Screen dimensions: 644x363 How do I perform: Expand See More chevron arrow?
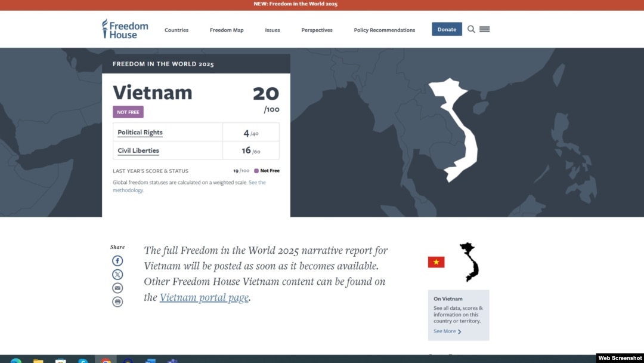point(460,331)
